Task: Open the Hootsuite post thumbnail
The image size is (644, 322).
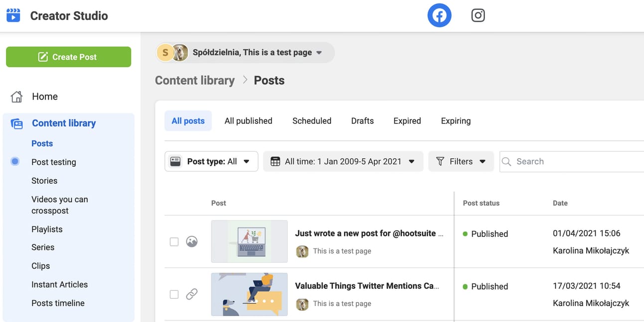Action: pyautogui.click(x=249, y=241)
